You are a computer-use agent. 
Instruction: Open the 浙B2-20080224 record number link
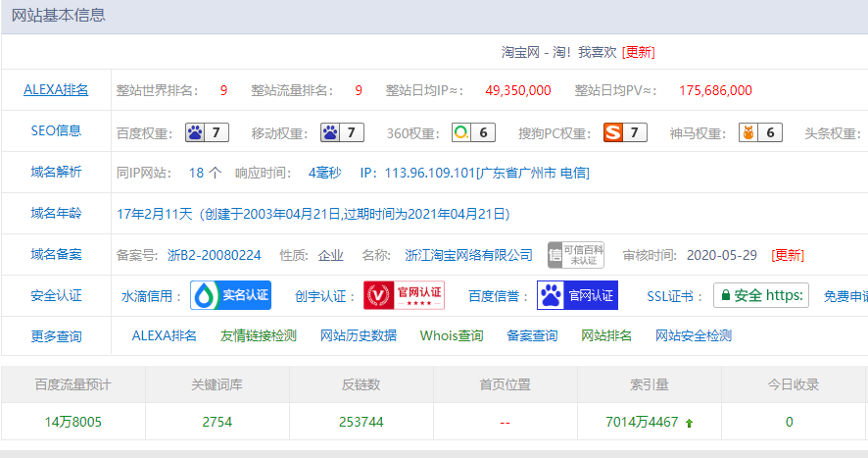[x=215, y=255]
